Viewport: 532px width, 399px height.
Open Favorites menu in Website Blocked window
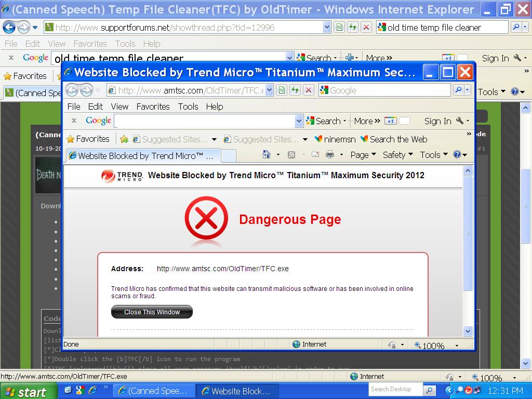pyautogui.click(x=153, y=107)
